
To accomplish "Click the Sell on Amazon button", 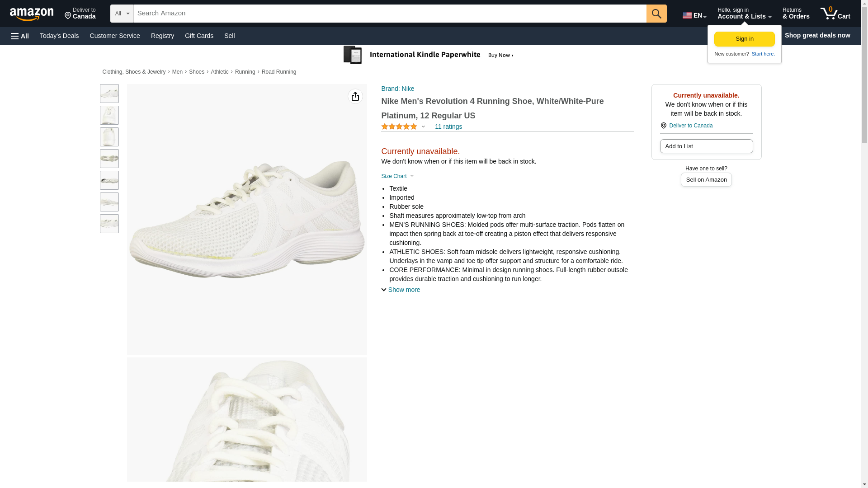I will point(706,180).
